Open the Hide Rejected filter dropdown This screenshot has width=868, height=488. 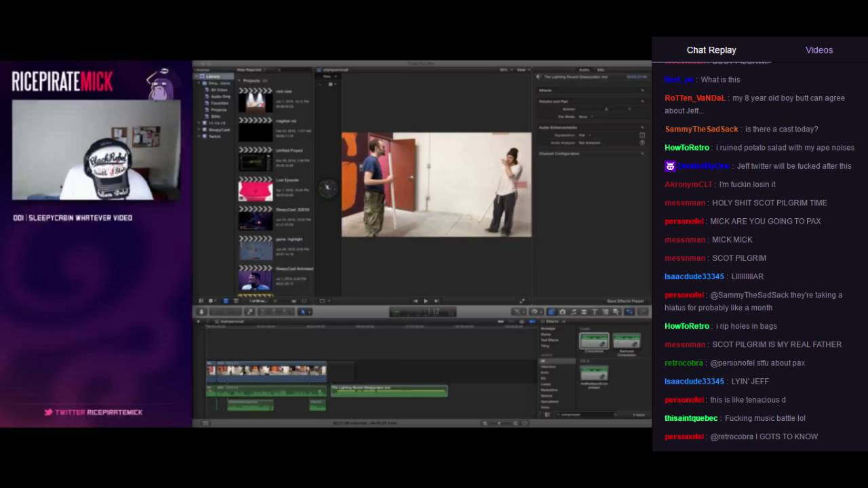[251, 70]
